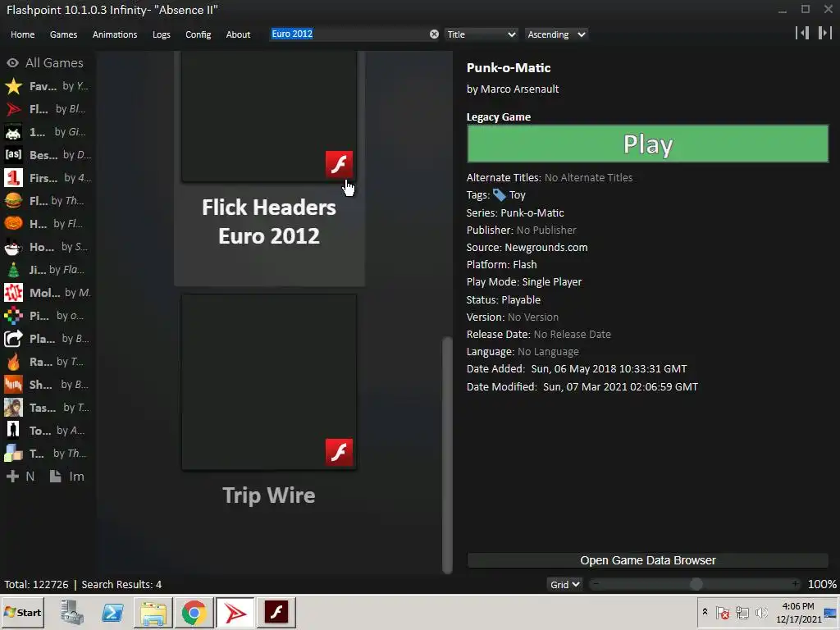This screenshot has width=840, height=630.
Task: Open the Logs tab
Action: pyautogui.click(x=162, y=34)
